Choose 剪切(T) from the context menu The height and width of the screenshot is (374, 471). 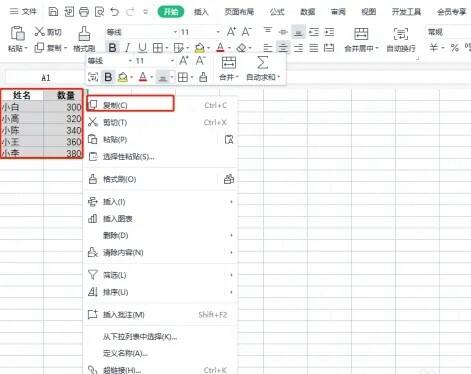tap(161, 122)
